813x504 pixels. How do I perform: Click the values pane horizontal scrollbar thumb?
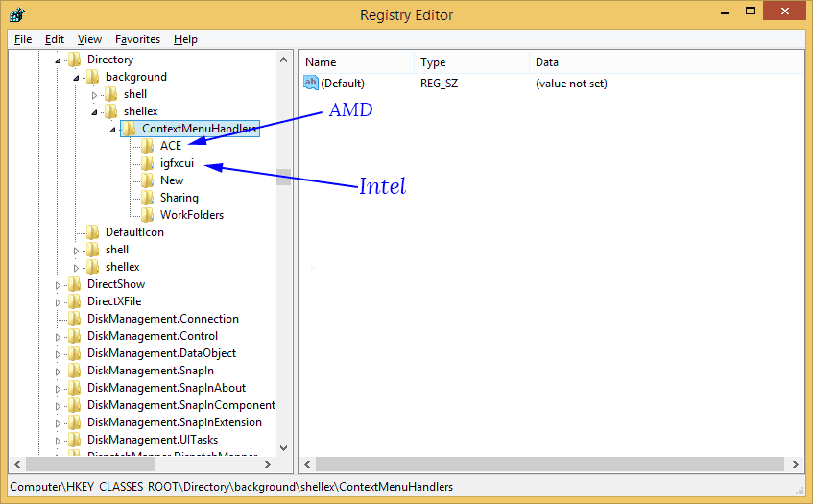click(550, 464)
